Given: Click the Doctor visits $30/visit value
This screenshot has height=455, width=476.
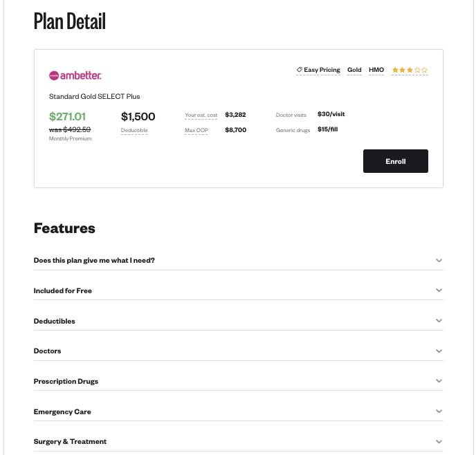Looking at the screenshot, I should point(331,114).
